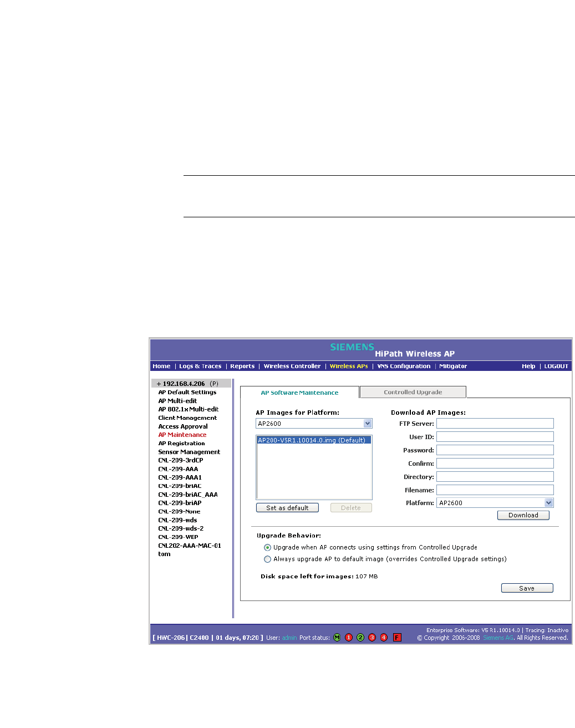Select CNL-209-wds in sidebar
The image size is (575, 728).
pyautogui.click(x=177, y=520)
